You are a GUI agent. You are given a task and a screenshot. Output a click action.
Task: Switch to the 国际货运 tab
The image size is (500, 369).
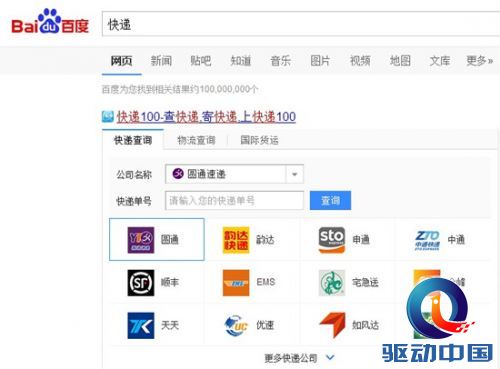259,140
